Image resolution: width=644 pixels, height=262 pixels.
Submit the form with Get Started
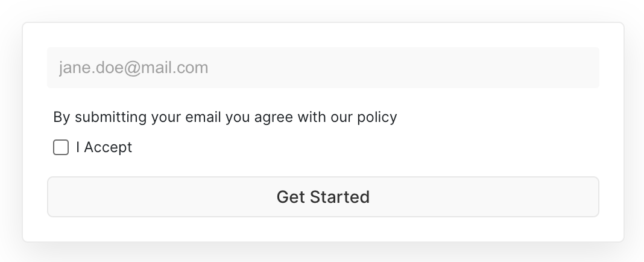point(323,197)
